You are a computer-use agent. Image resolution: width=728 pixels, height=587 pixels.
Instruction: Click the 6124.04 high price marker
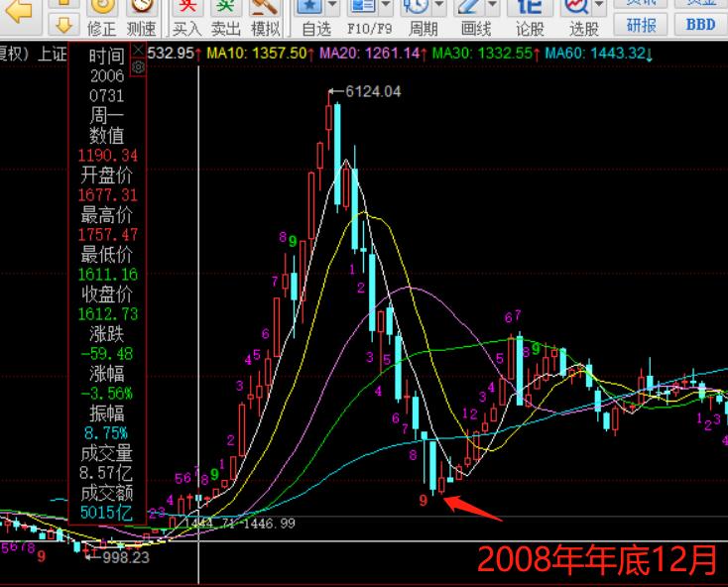coord(373,91)
